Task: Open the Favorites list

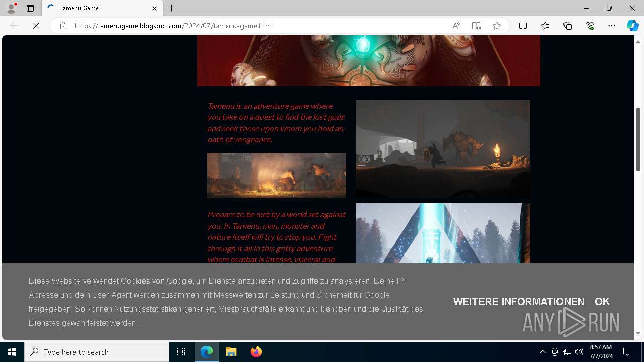Action: coord(545,26)
